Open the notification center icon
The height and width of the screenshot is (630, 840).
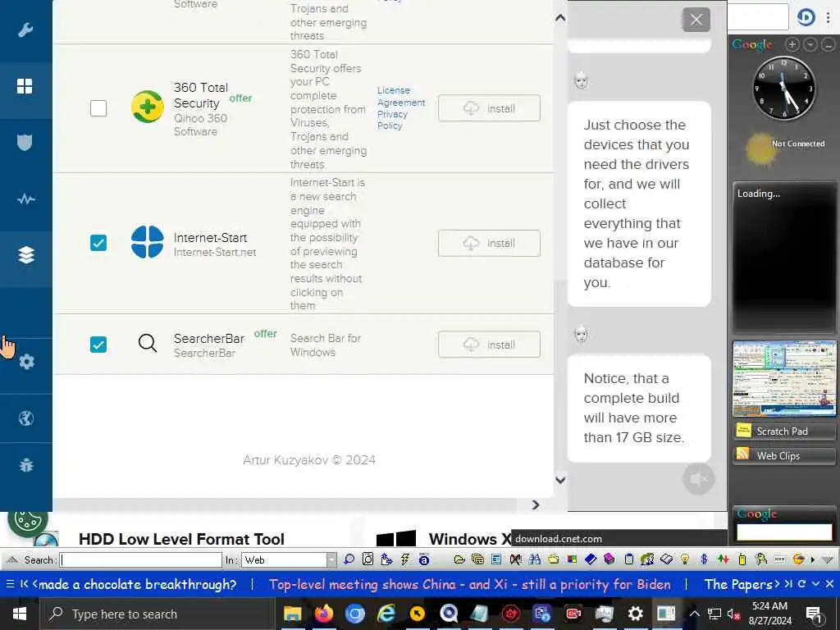click(x=814, y=614)
